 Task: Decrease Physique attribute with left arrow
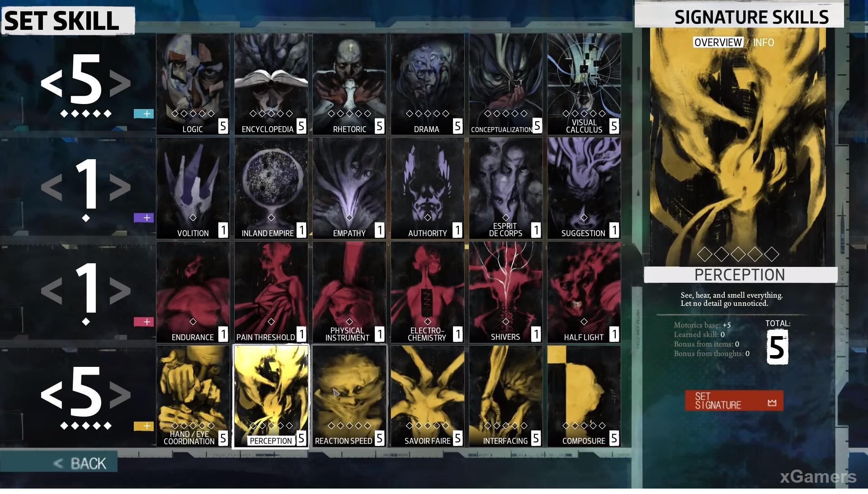click(x=52, y=291)
